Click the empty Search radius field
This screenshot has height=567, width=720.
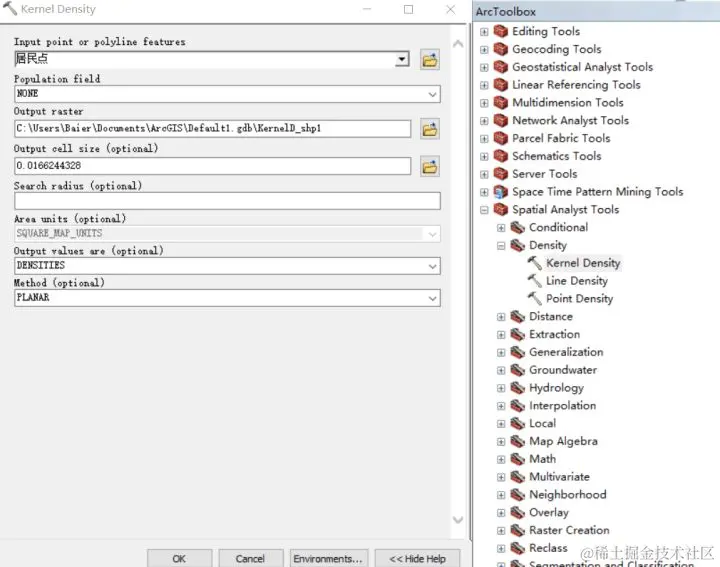[227, 201]
